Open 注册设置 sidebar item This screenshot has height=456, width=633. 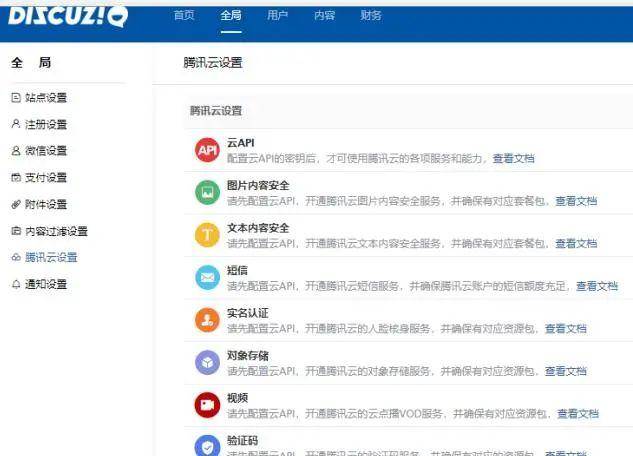tap(46, 124)
